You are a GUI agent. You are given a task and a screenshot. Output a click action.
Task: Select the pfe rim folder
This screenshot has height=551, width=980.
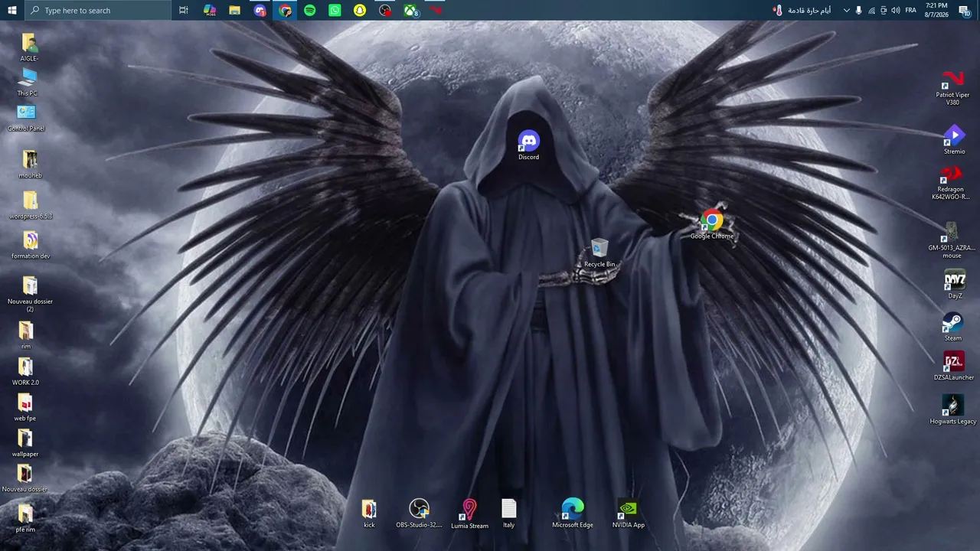25,518
